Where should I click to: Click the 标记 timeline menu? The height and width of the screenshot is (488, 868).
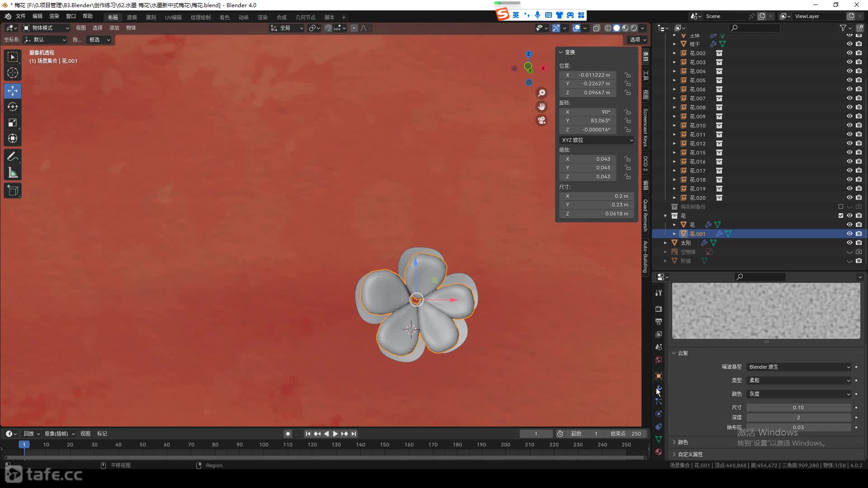(102, 434)
